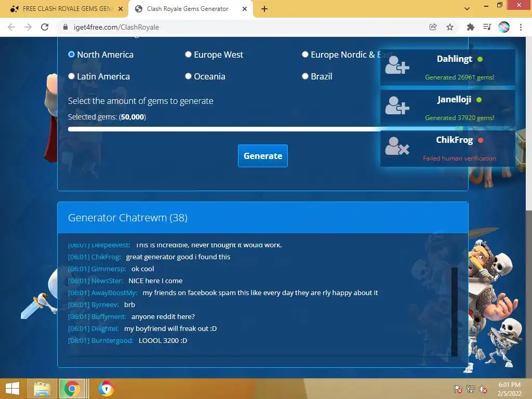This screenshot has width=532, height=399.
Task: Click the 'Select the amount of gems' label
Action: [x=140, y=101]
